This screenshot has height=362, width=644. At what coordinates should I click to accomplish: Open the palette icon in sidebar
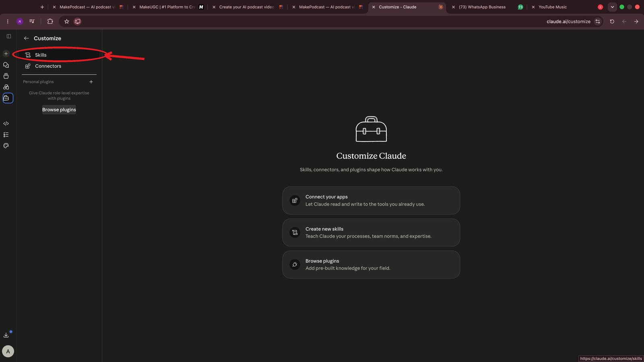click(x=6, y=146)
